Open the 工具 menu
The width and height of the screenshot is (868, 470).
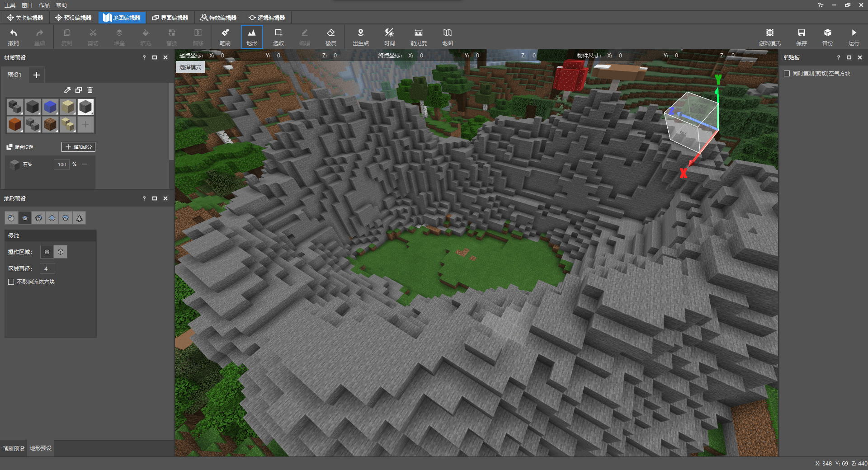tap(10, 5)
